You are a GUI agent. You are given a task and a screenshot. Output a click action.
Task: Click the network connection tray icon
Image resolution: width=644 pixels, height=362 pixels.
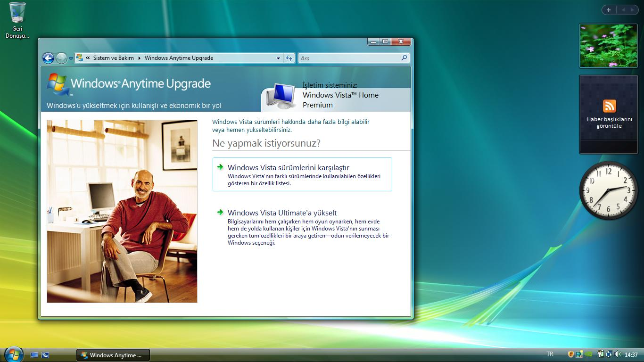[x=609, y=354]
